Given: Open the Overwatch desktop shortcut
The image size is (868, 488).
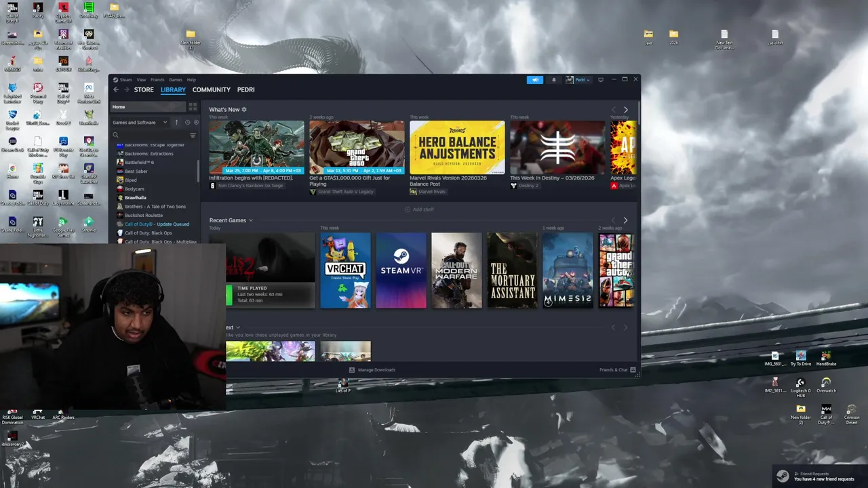Looking at the screenshot, I should [x=826, y=385].
